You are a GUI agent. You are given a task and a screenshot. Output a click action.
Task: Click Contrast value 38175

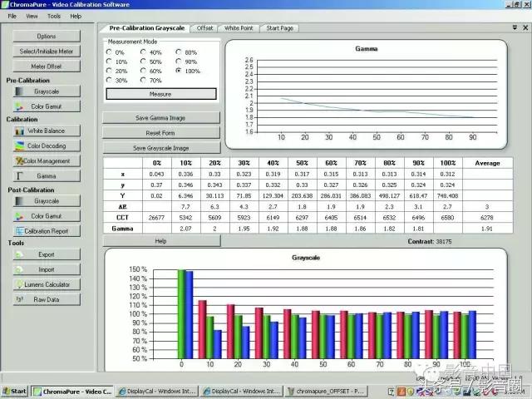[x=443, y=241]
